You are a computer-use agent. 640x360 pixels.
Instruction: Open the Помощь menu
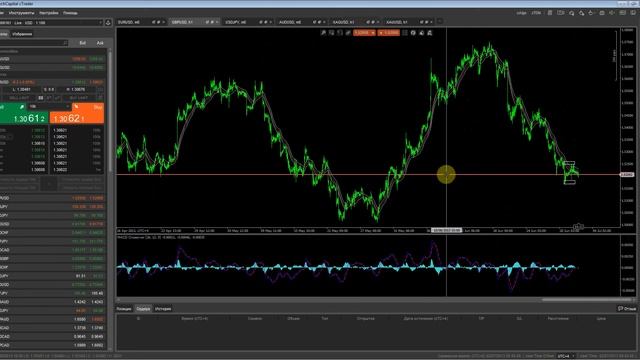click(x=70, y=13)
